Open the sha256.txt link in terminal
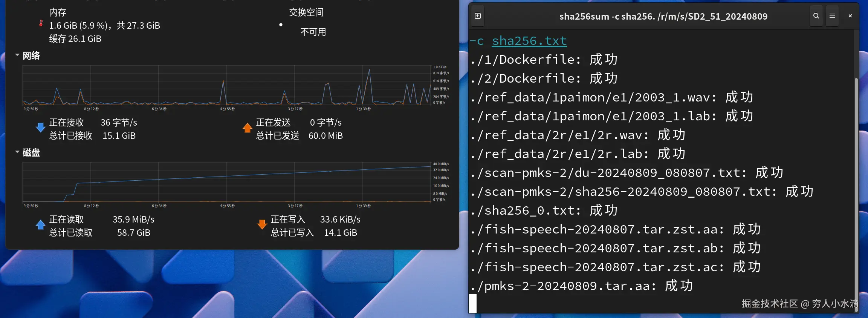The image size is (868, 318). click(x=529, y=41)
